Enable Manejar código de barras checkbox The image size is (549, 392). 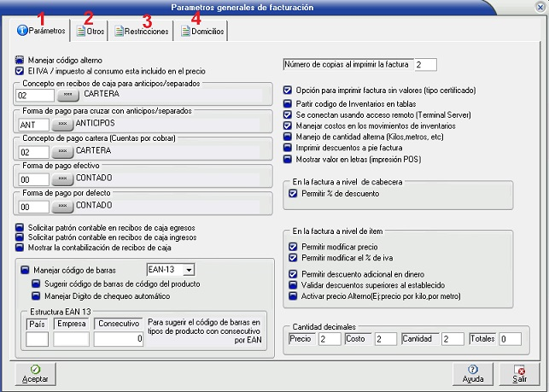click(x=25, y=271)
